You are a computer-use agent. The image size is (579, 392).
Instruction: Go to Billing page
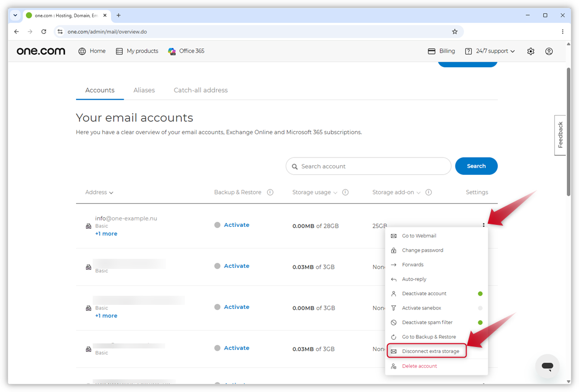tap(441, 51)
